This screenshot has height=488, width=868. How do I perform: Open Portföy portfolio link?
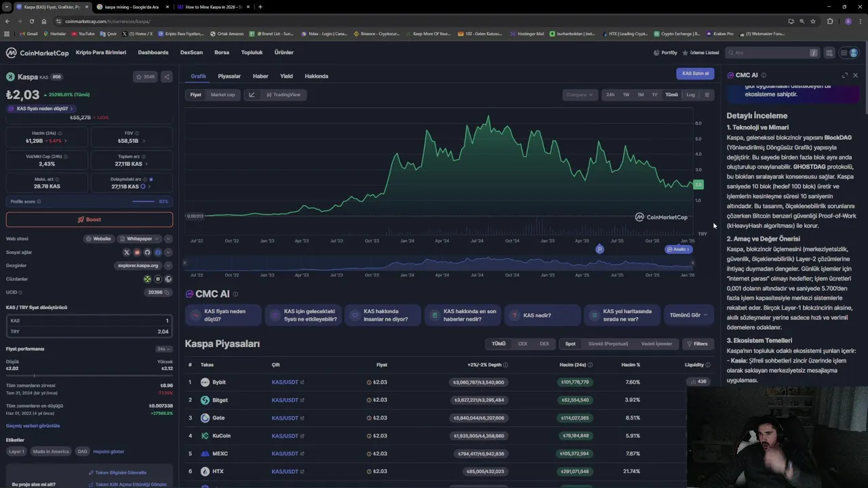665,53
